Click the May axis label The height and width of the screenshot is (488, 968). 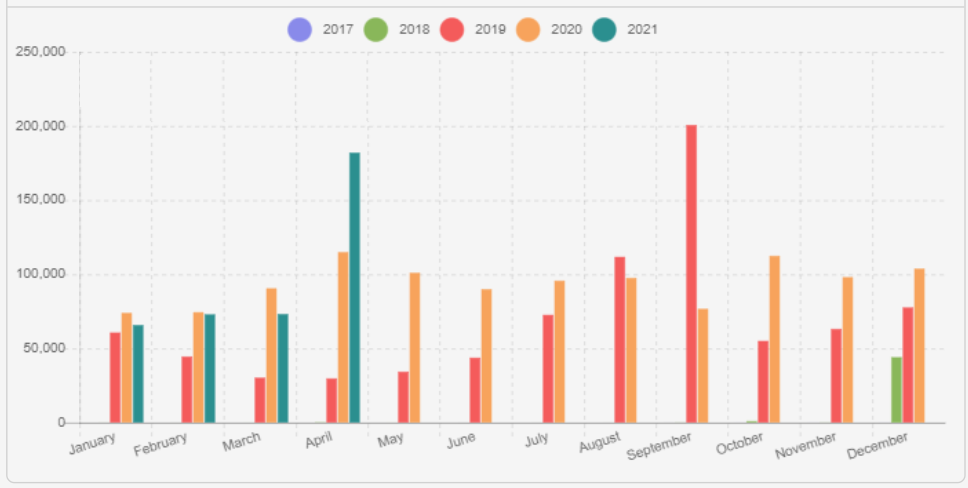pos(391,440)
